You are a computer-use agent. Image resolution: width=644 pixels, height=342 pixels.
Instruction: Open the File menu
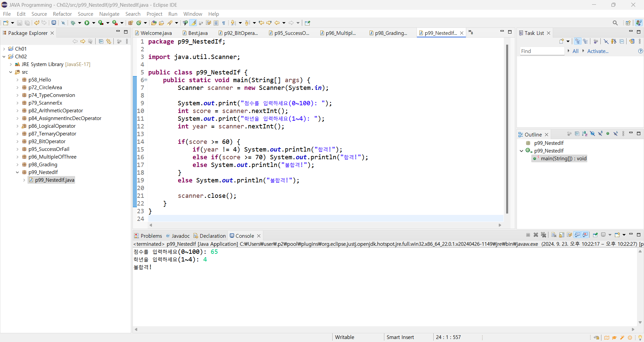(x=7, y=14)
